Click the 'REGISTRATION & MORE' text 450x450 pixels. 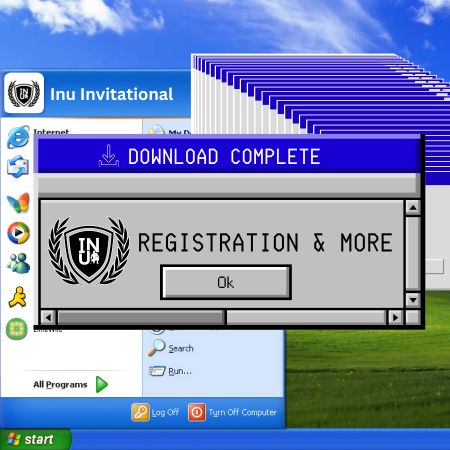(265, 242)
